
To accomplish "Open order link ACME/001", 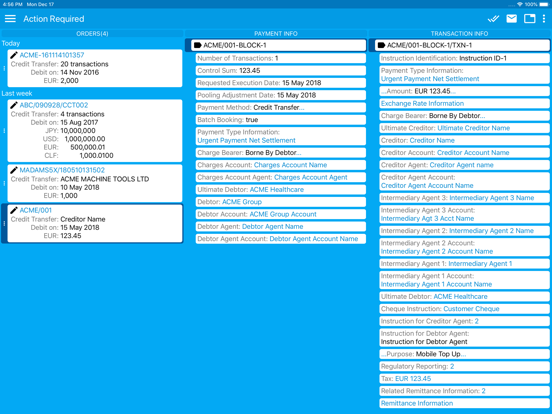I will 36,210.
